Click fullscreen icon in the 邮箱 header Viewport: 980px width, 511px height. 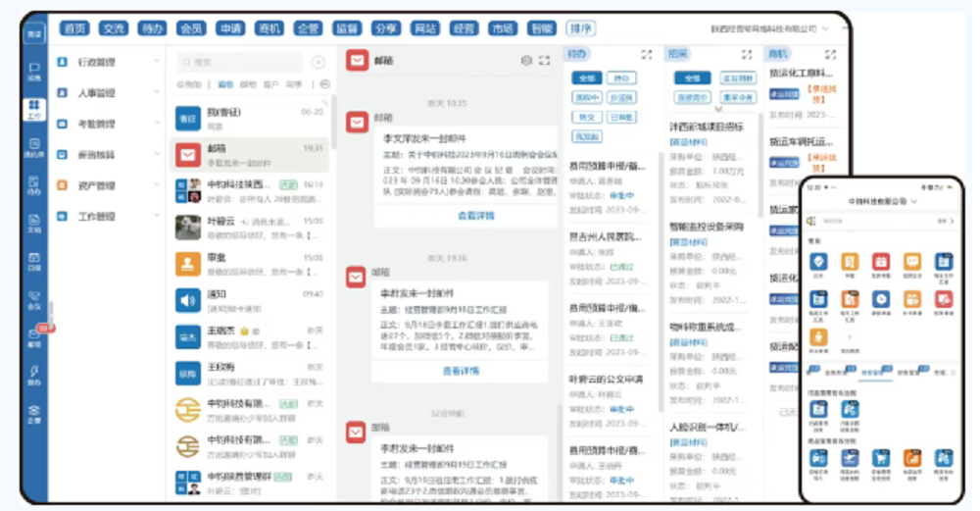pyautogui.click(x=545, y=61)
